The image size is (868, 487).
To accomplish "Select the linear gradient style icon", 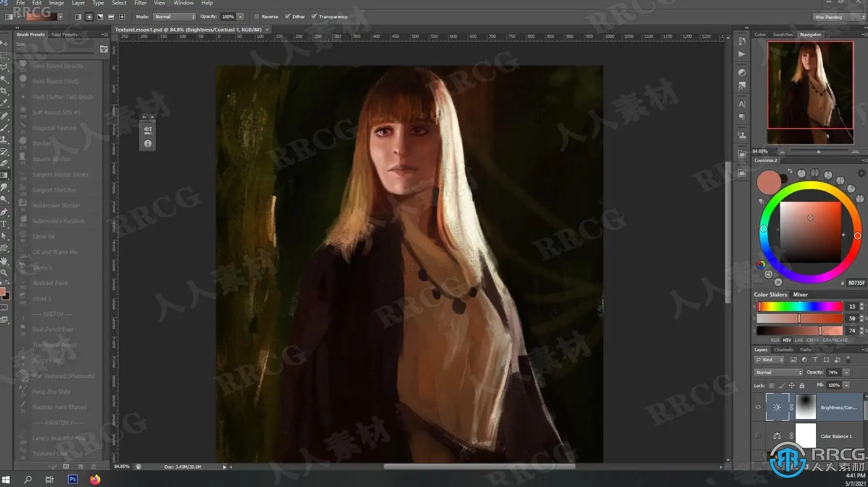I will tap(78, 16).
